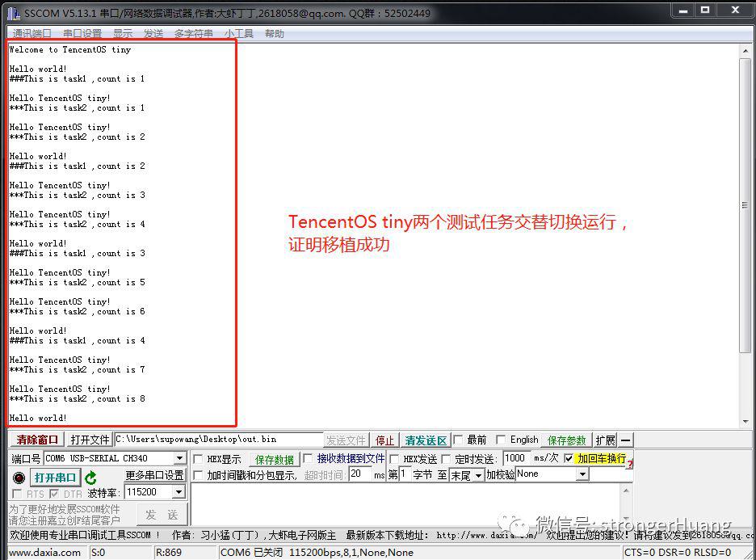Open the 帮助 menu
The height and width of the screenshot is (560, 756).
(275, 33)
